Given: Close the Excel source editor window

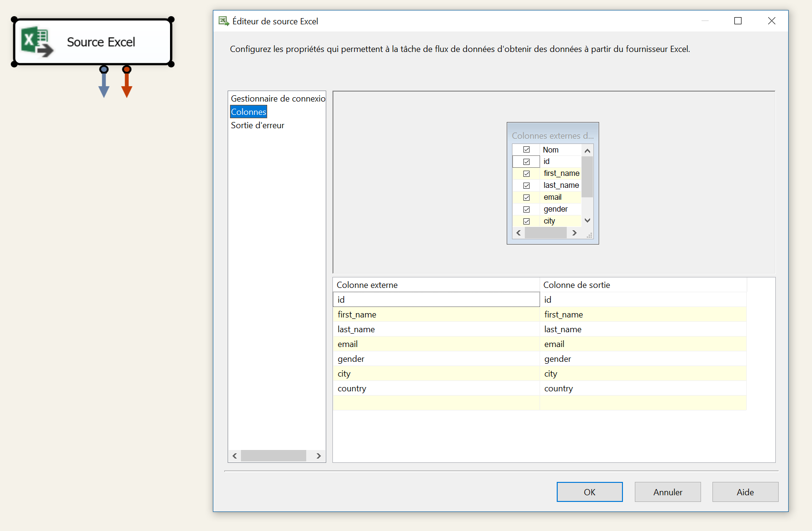Looking at the screenshot, I should [x=772, y=21].
